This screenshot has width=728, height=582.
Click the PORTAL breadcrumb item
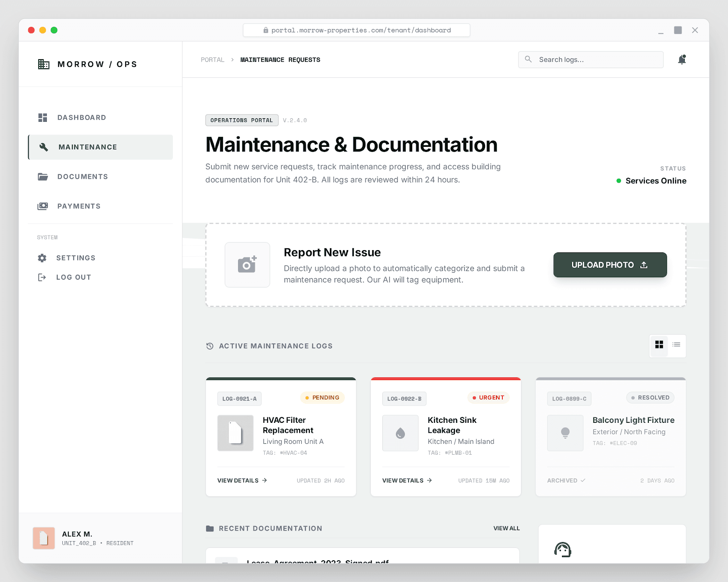pos(212,60)
